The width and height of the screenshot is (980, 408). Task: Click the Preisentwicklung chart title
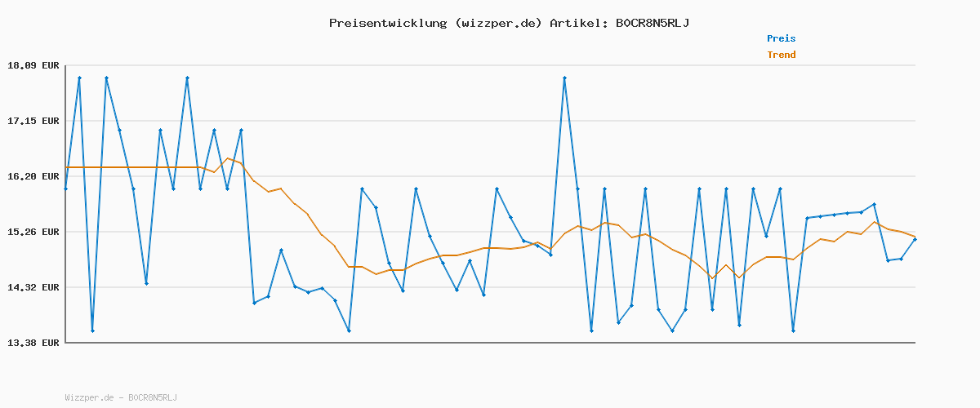click(x=509, y=23)
